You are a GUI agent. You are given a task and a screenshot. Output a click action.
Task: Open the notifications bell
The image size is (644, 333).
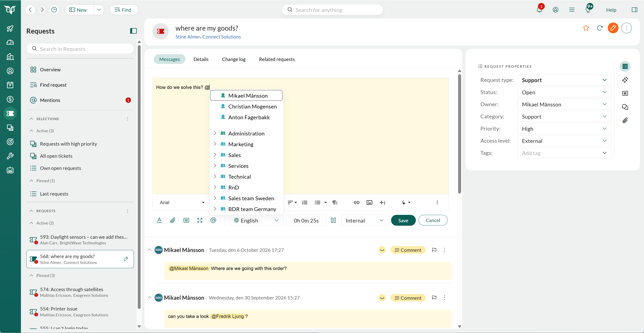tap(539, 10)
